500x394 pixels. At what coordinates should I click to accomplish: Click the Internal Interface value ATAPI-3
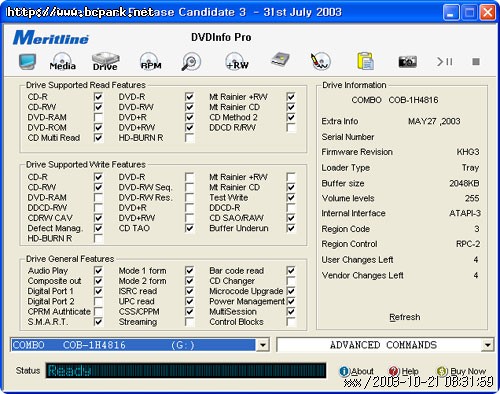tap(465, 213)
